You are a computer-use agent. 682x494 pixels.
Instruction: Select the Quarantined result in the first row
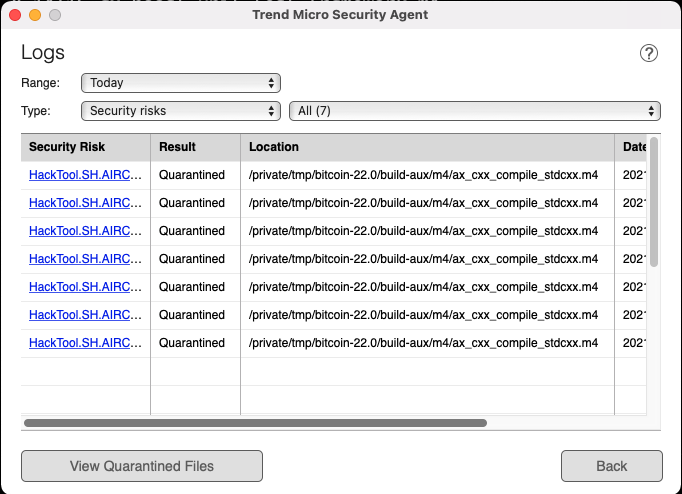coord(192,175)
